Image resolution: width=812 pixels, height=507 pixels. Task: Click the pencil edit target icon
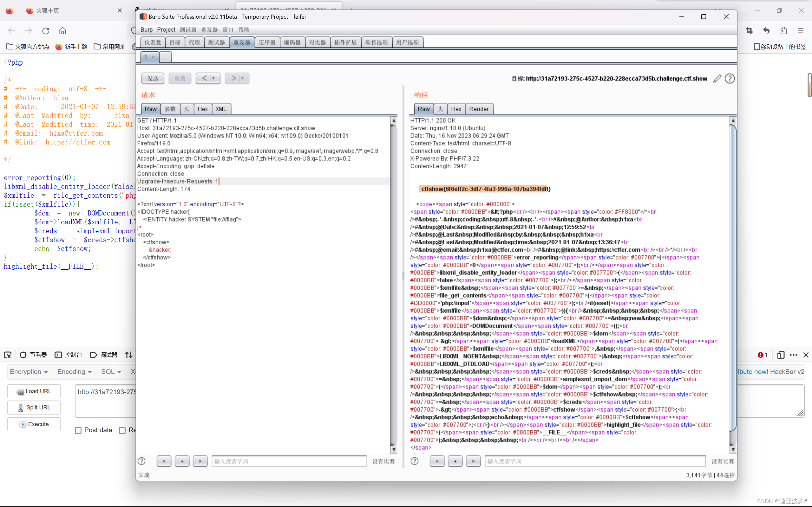717,79
